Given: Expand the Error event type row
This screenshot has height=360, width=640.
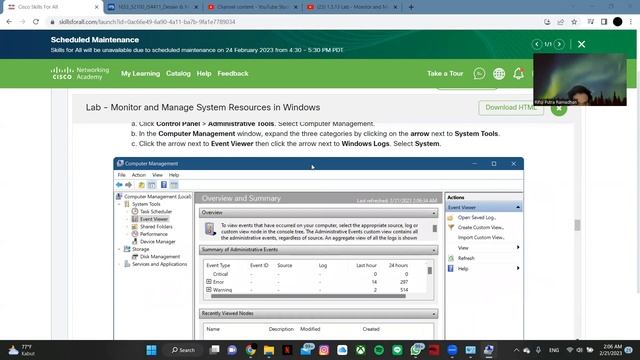Looking at the screenshot, I should tap(209, 282).
